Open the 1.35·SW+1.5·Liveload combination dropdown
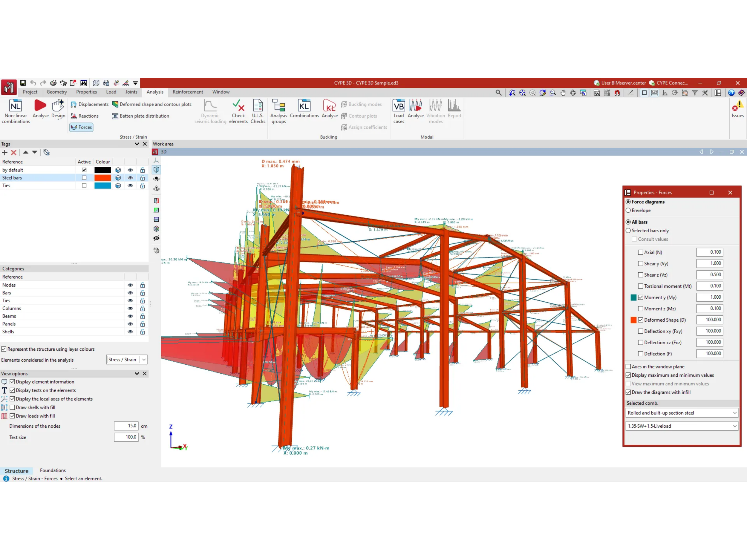 (x=682, y=426)
